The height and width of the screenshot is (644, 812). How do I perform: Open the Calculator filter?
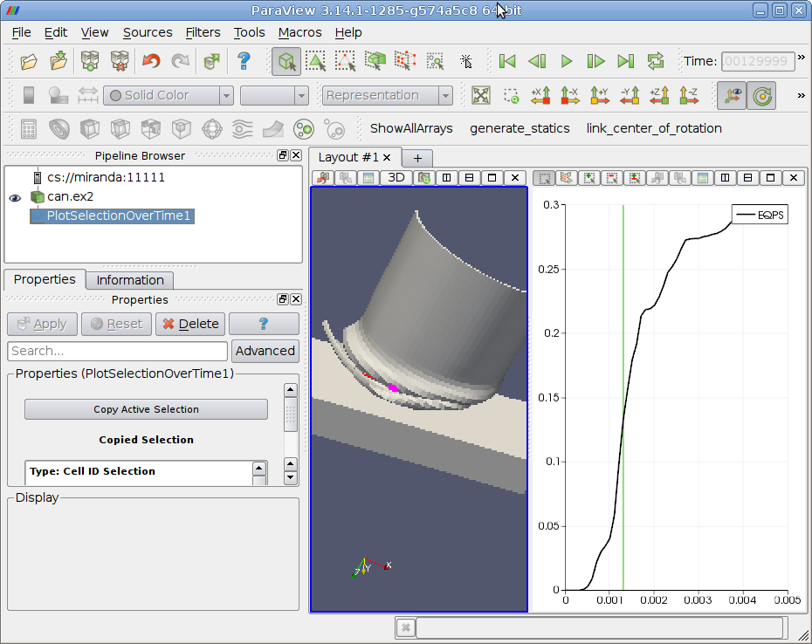pos(29,129)
